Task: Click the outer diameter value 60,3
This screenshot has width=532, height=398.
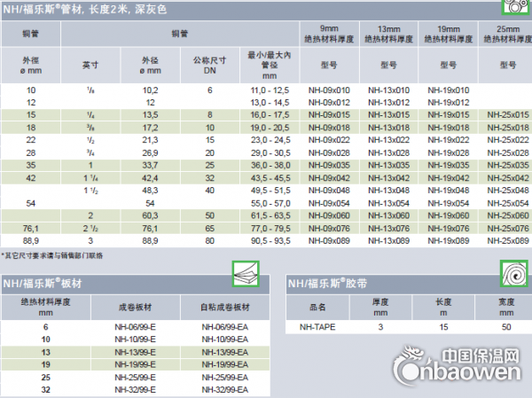Action: coord(150,215)
